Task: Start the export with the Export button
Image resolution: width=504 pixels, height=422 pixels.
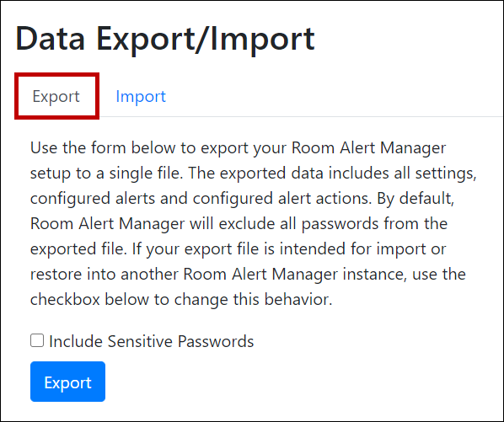Action: pos(67,382)
